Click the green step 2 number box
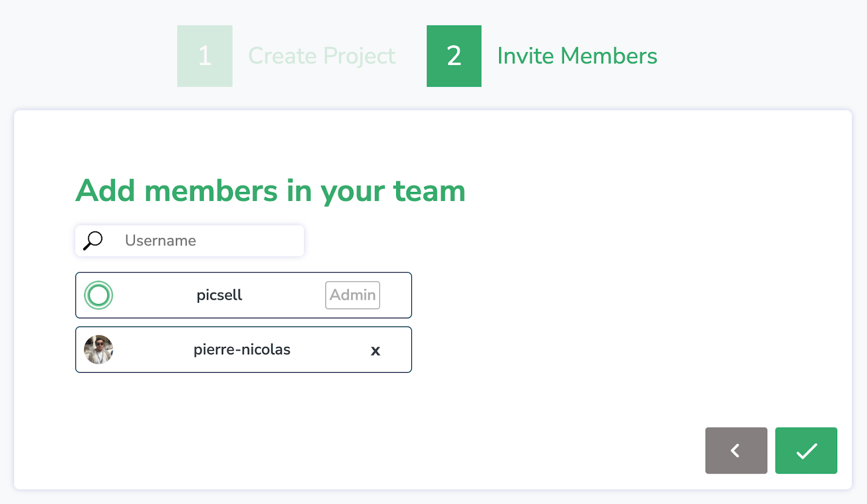Image resolution: width=867 pixels, height=504 pixels. [454, 56]
